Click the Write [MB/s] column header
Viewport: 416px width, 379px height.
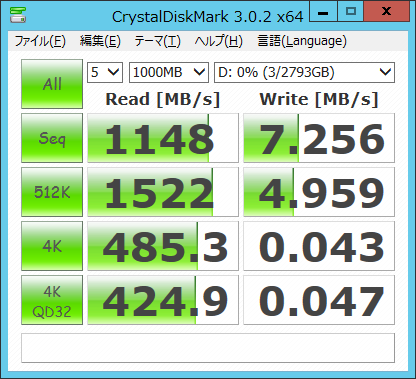[319, 99]
